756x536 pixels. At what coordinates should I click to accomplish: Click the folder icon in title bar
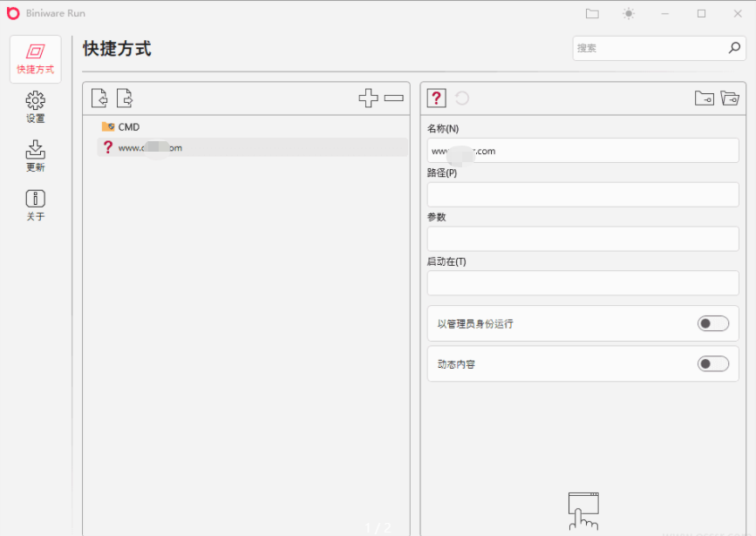[592, 14]
